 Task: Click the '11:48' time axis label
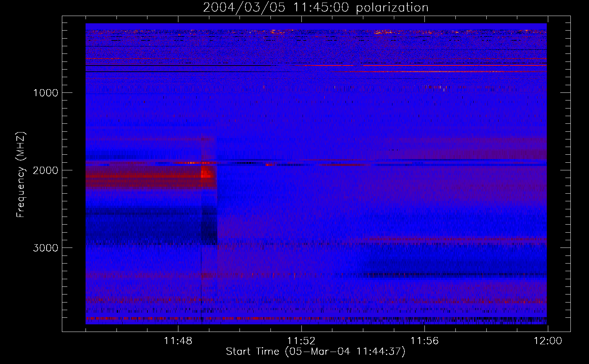[x=178, y=341]
